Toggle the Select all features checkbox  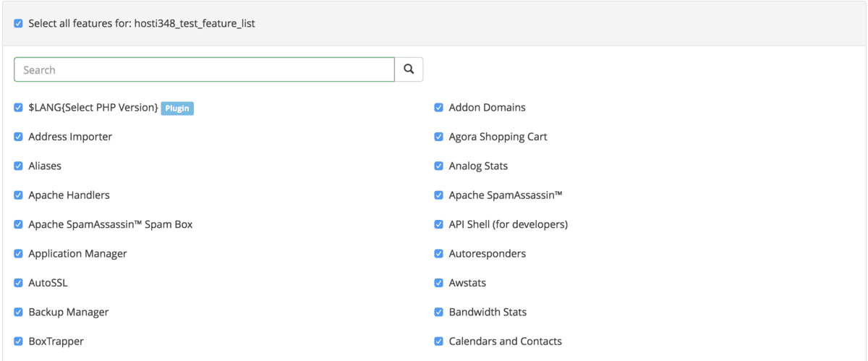click(19, 23)
